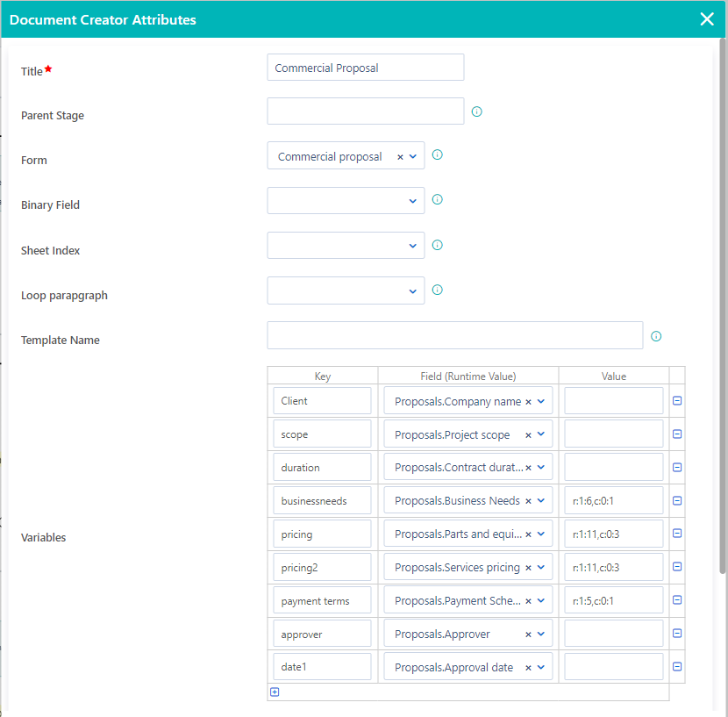Screen dimensions: 728x717
Task: Clear Proposals.Contract duration field selection
Action: click(x=528, y=468)
